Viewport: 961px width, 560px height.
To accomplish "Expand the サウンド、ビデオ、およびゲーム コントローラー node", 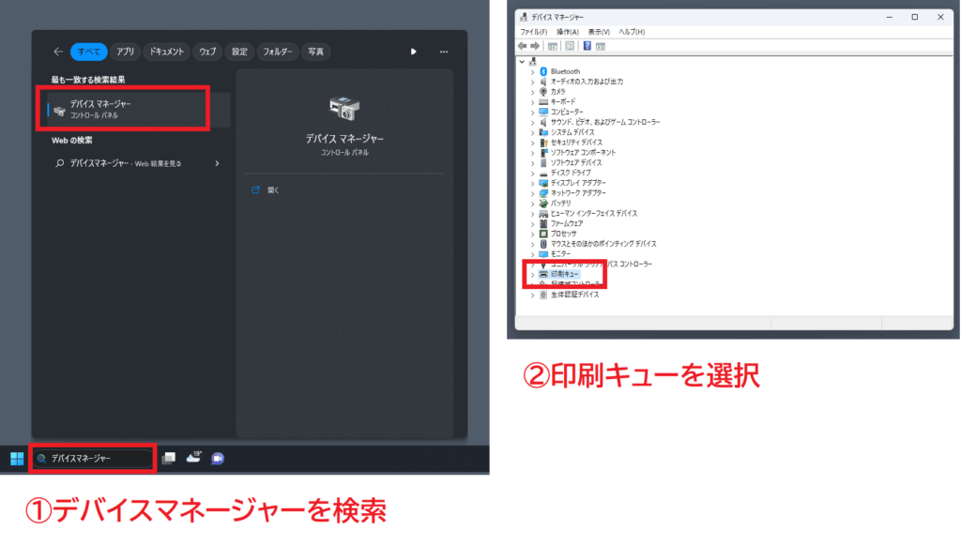I will [x=533, y=123].
